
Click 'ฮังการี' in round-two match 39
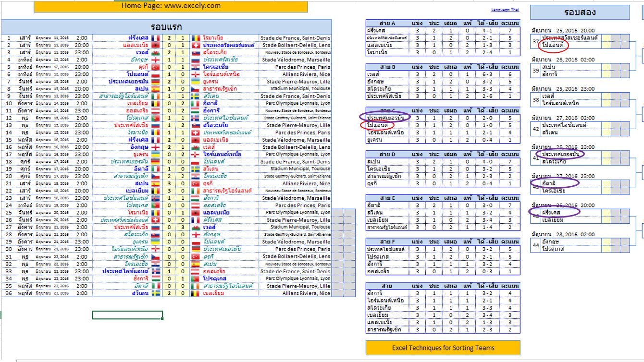point(550,74)
